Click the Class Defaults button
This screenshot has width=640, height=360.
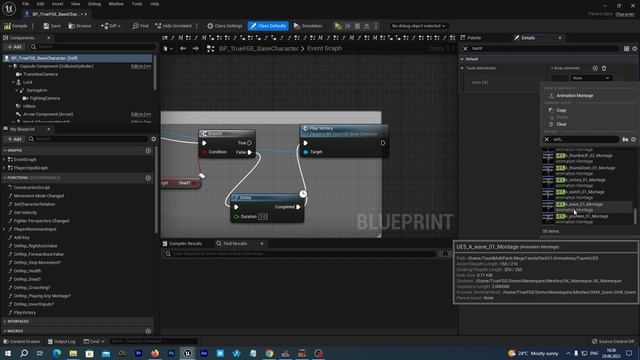[x=268, y=26]
